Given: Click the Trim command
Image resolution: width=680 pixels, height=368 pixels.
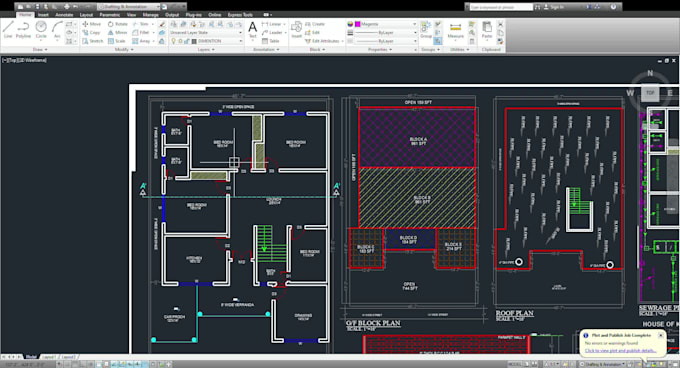Looking at the screenshot, I should tap(141, 24).
